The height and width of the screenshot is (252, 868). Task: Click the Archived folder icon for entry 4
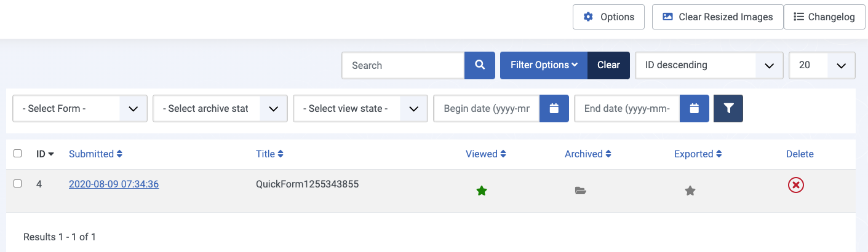pyautogui.click(x=580, y=191)
